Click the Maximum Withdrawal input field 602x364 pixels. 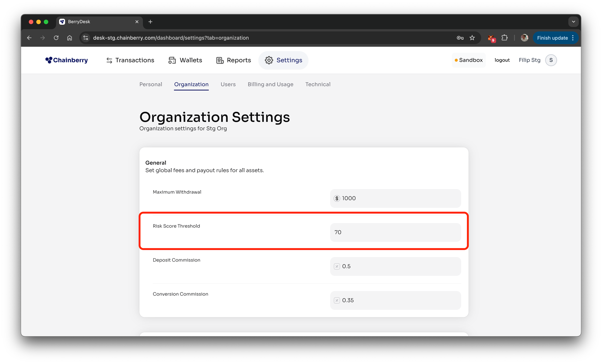395,198
